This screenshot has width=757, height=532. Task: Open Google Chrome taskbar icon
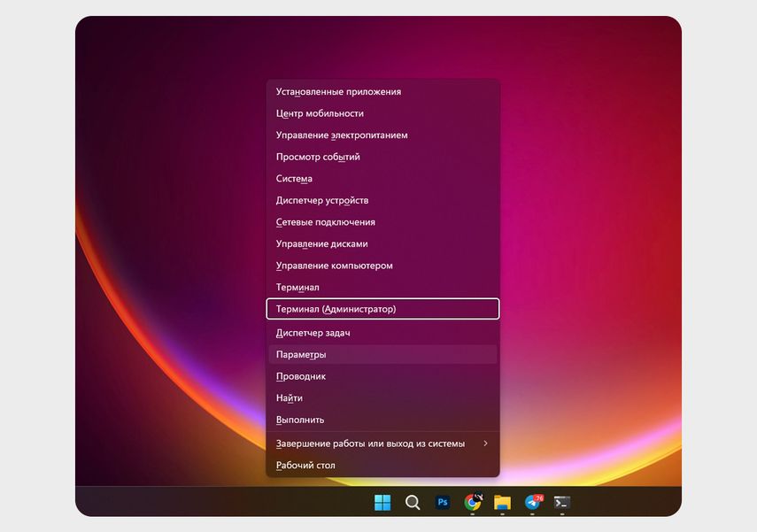(x=473, y=502)
